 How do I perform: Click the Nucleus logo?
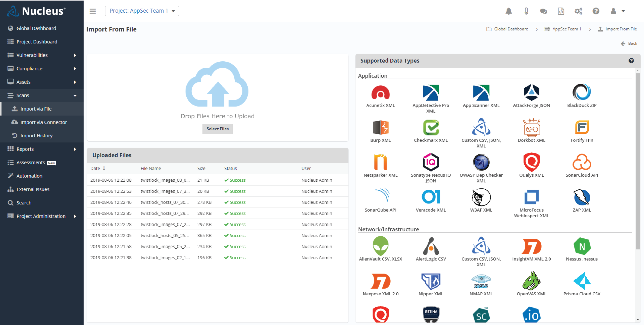point(36,11)
